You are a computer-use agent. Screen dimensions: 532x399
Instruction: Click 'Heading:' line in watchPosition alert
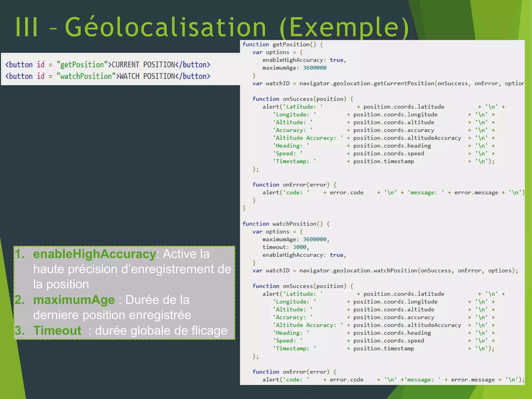tap(384, 333)
